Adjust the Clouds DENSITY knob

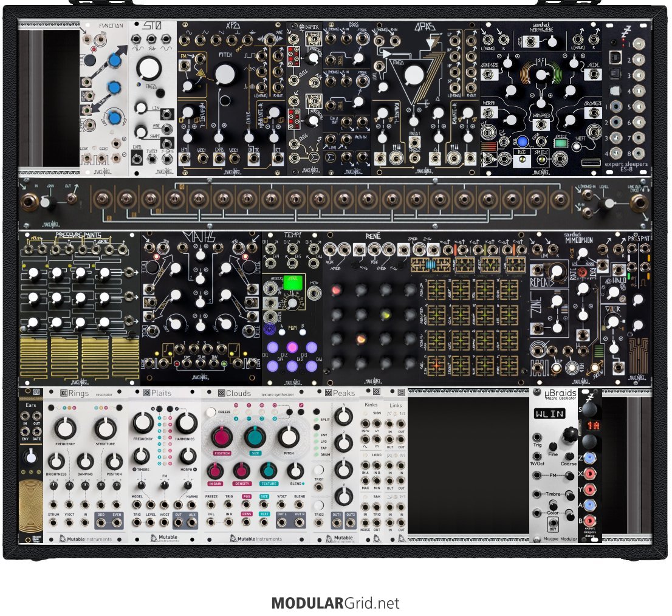click(x=242, y=471)
